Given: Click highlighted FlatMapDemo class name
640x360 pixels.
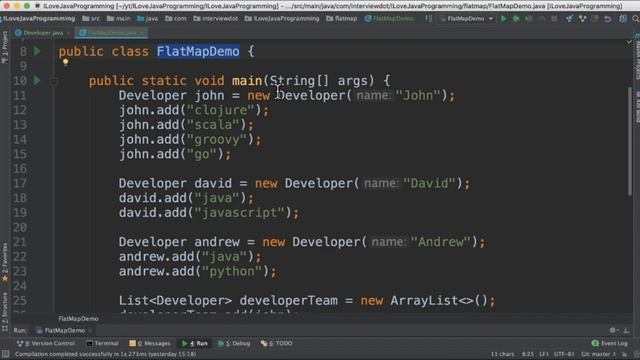Looking at the screenshot, I should click(x=198, y=51).
